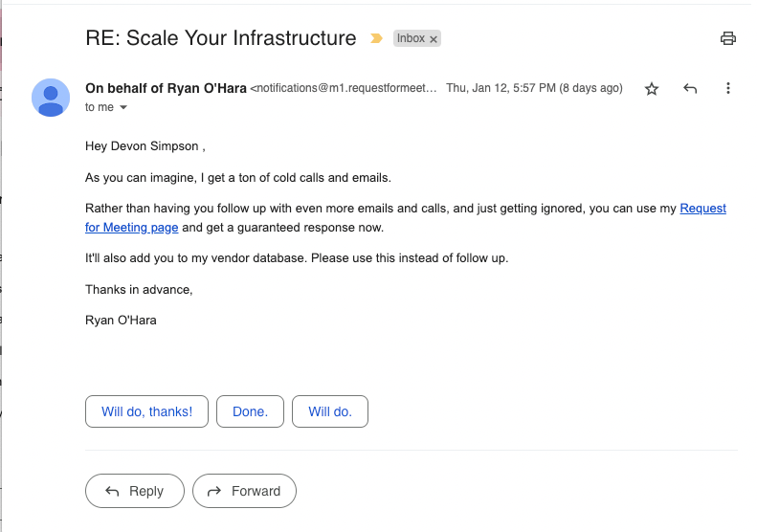This screenshot has width=757, height=532.
Task: Choose the "Will do, thanks!" smart reply
Action: [x=147, y=411]
